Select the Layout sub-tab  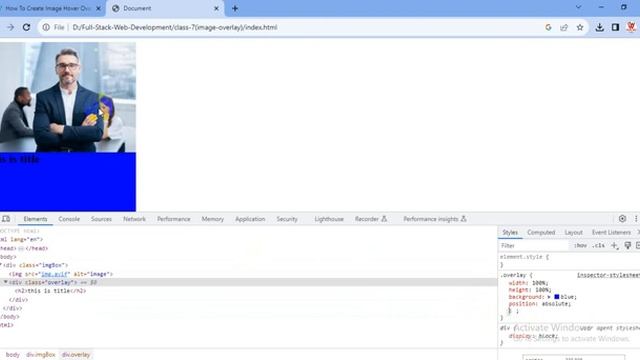tap(573, 232)
